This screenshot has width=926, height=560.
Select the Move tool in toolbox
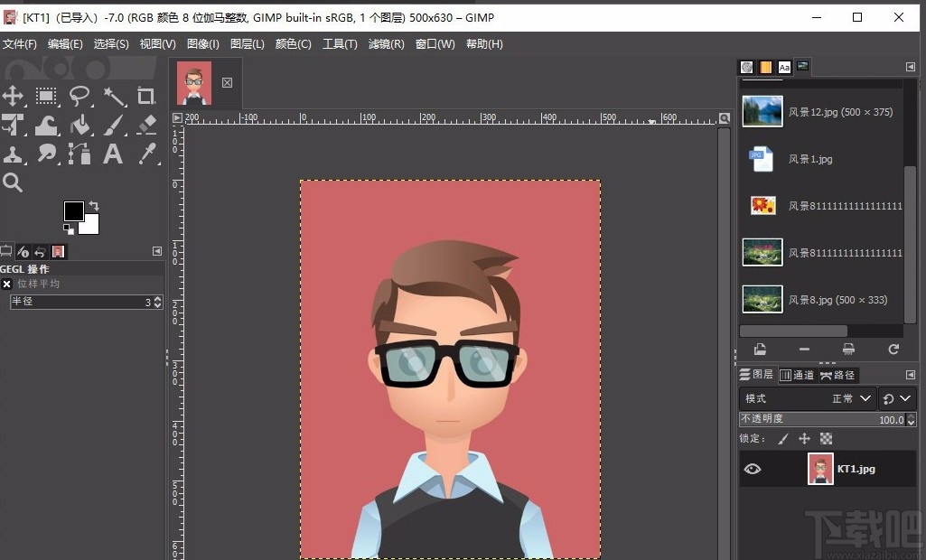click(13, 96)
